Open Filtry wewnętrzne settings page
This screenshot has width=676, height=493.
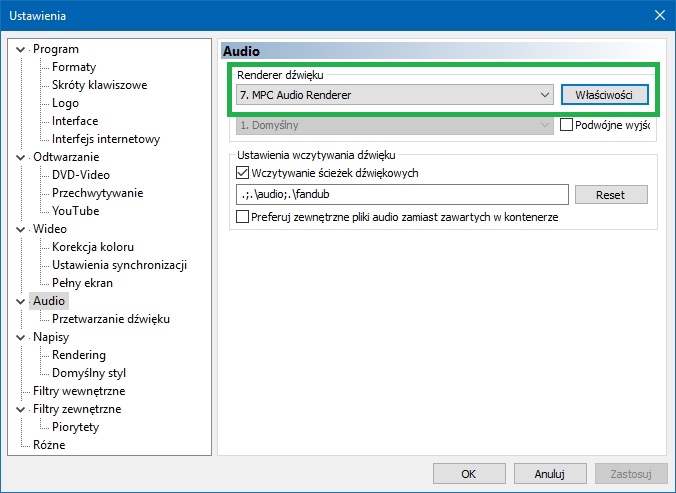(79, 391)
